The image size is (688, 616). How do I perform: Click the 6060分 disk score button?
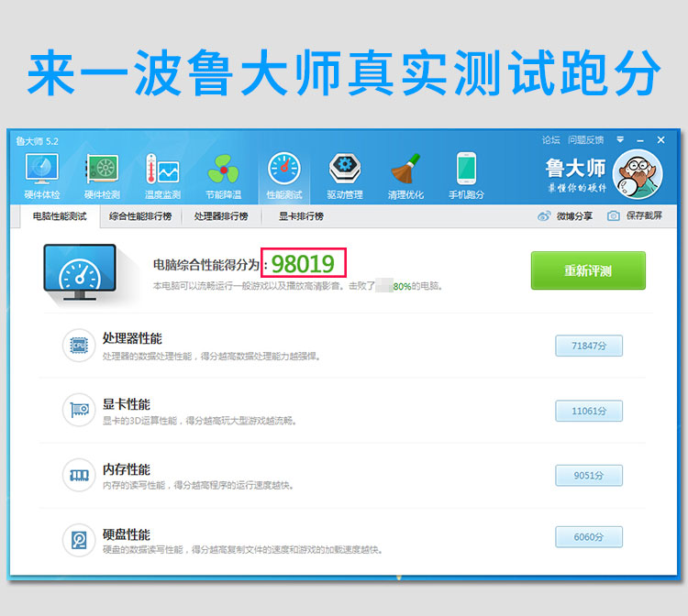pos(589,537)
